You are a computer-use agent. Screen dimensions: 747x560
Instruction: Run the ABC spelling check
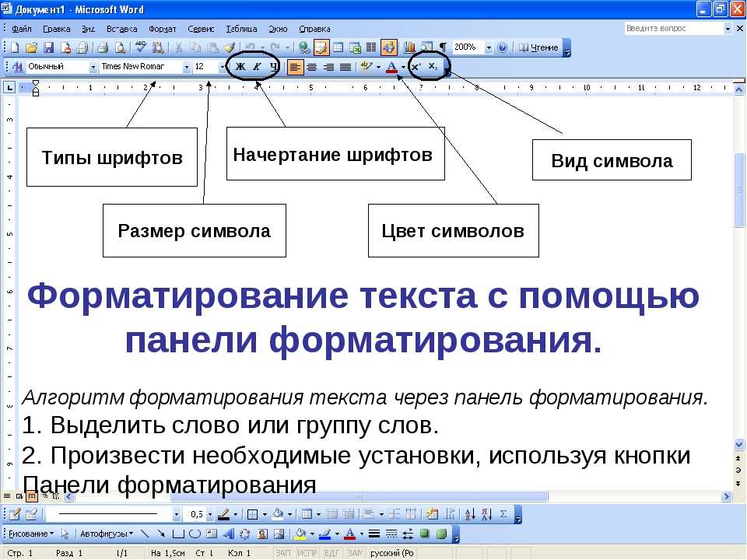141,47
